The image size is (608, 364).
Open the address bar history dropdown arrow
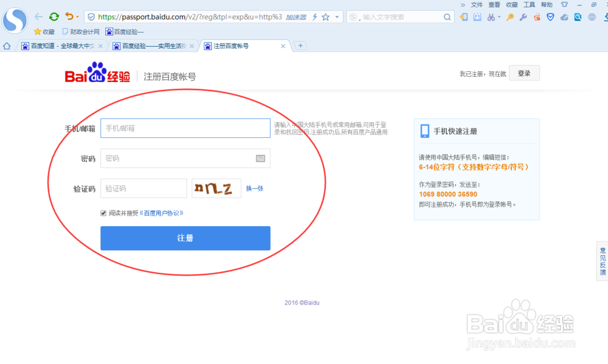tap(337, 17)
